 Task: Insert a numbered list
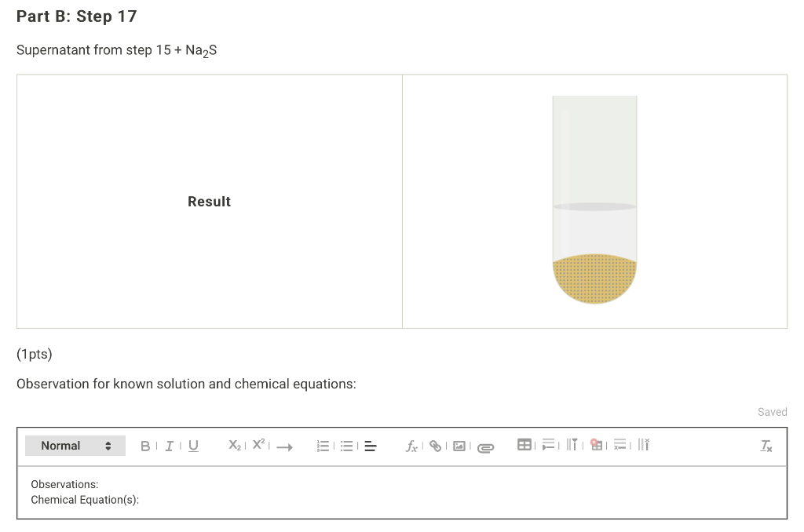[322, 446]
